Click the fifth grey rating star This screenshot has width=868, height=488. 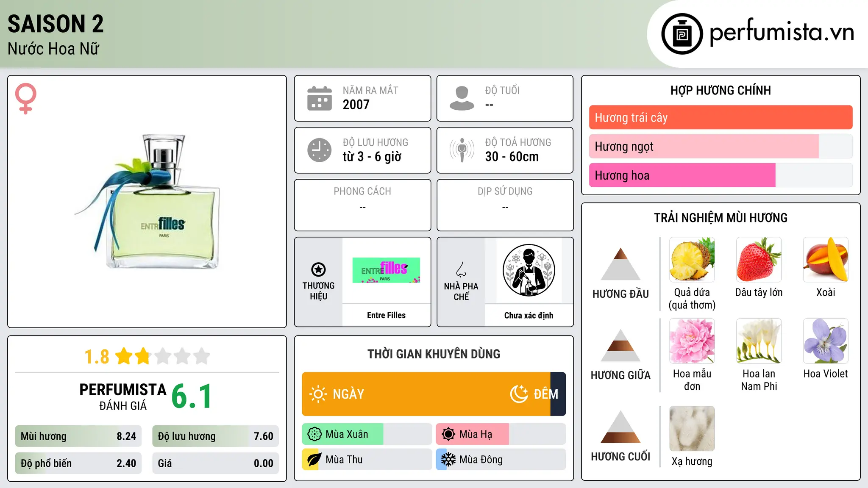pos(202,356)
